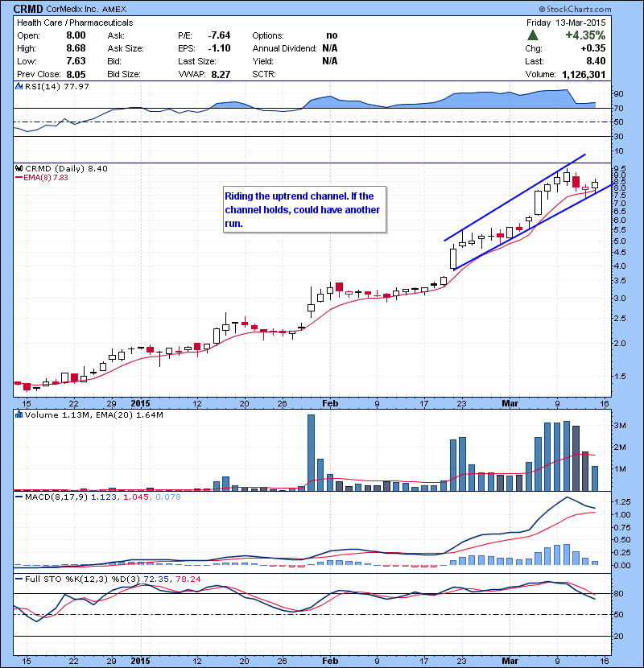Click the stochastic %D value 78.24
Image resolution: width=644 pixels, height=668 pixels.
[190, 579]
